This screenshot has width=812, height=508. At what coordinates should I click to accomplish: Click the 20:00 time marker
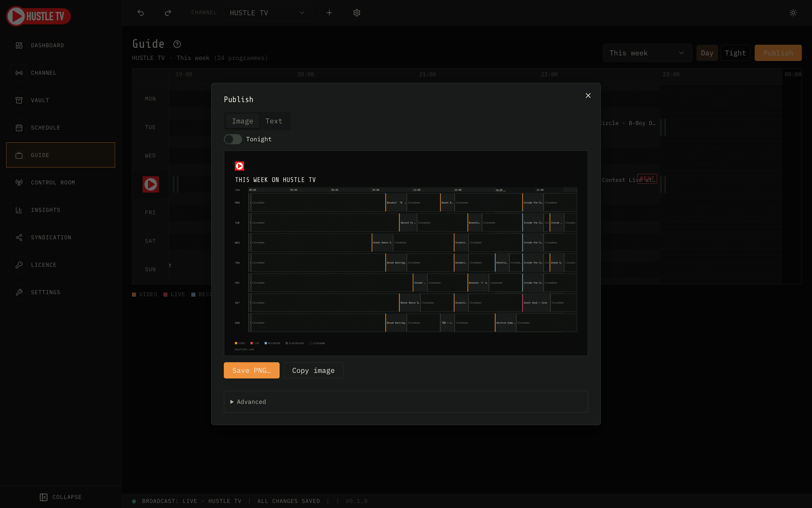(x=306, y=74)
